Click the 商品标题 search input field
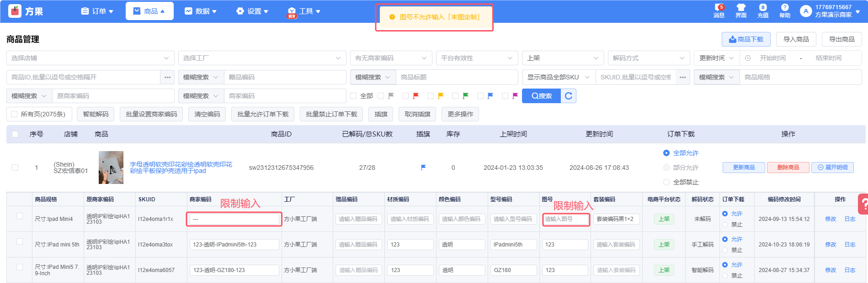The image size is (868, 283). 456,77
